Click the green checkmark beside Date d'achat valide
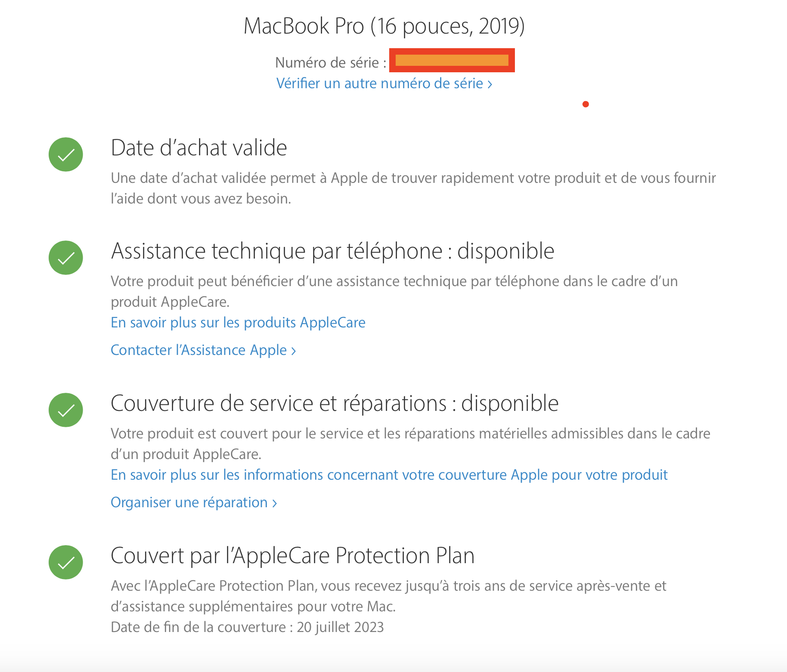The image size is (787, 672). [x=66, y=154]
